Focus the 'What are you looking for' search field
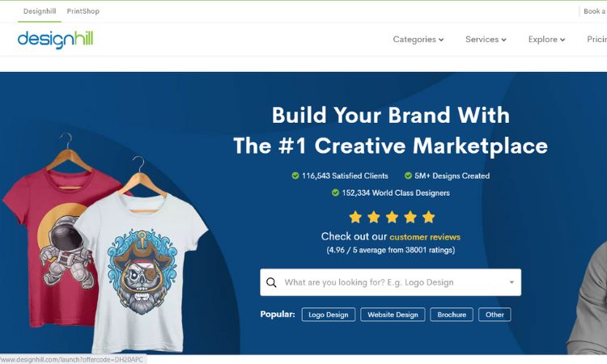This screenshot has height=364, width=607. point(391,282)
